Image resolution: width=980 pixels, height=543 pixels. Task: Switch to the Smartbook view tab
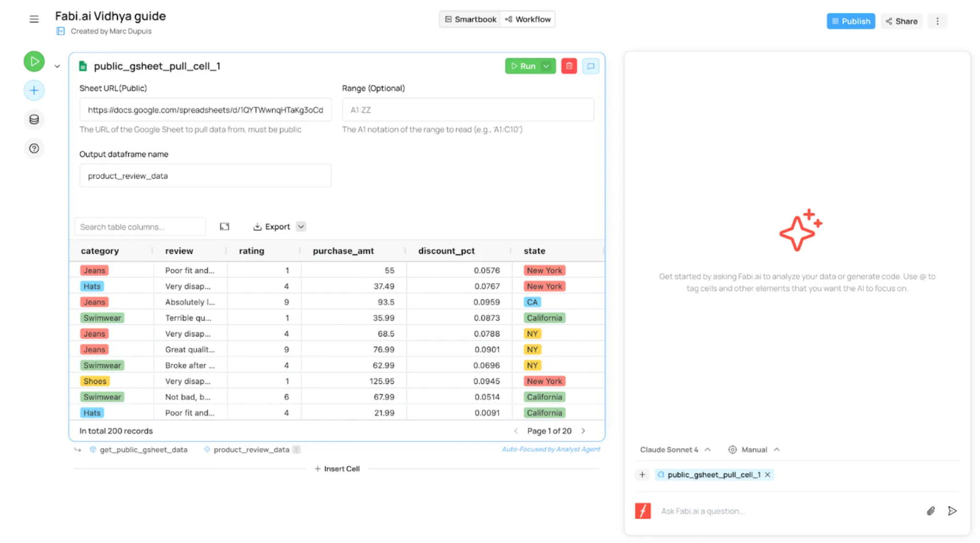coord(470,19)
